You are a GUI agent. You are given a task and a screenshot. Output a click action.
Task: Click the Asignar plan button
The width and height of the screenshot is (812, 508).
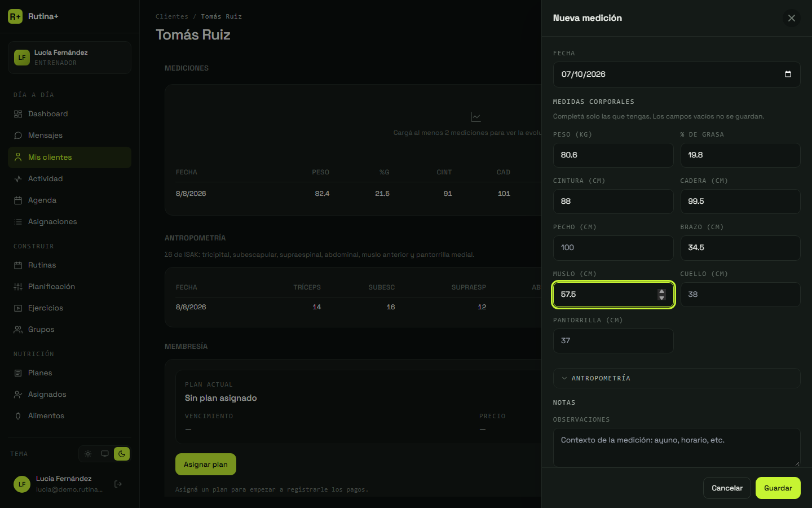click(x=206, y=465)
